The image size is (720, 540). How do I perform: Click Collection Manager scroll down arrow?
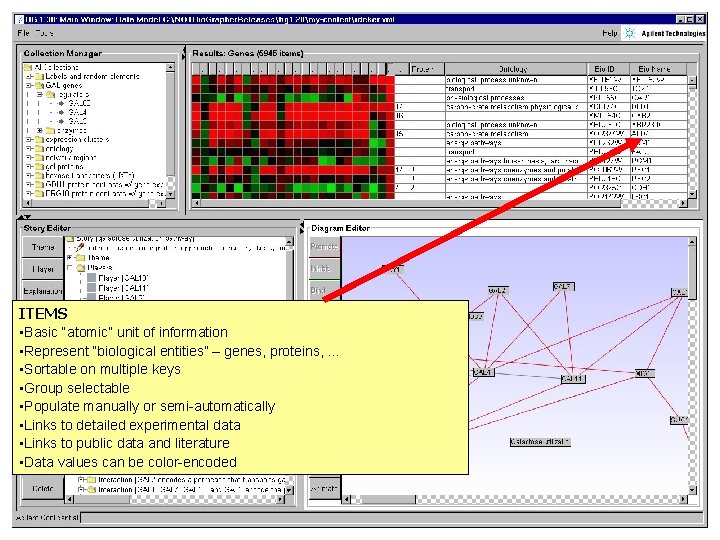pyautogui.click(x=170, y=194)
